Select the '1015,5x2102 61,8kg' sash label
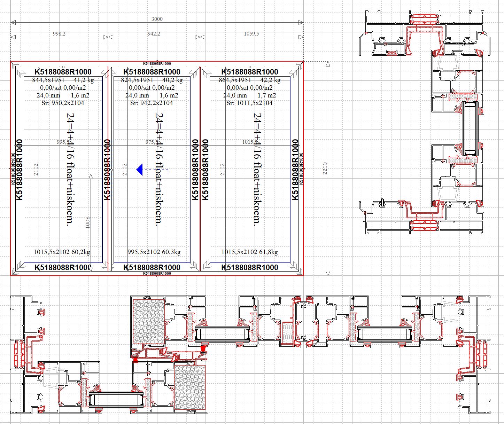The width and height of the screenshot is (504, 424). 249,252
